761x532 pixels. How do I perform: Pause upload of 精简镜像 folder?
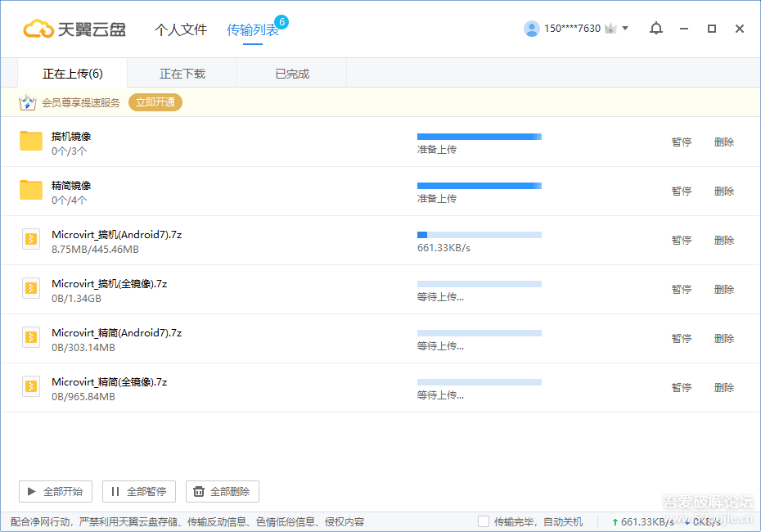tap(682, 192)
